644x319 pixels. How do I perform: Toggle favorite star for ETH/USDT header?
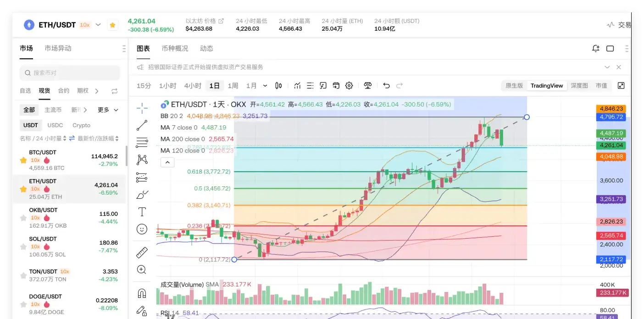coord(112,25)
